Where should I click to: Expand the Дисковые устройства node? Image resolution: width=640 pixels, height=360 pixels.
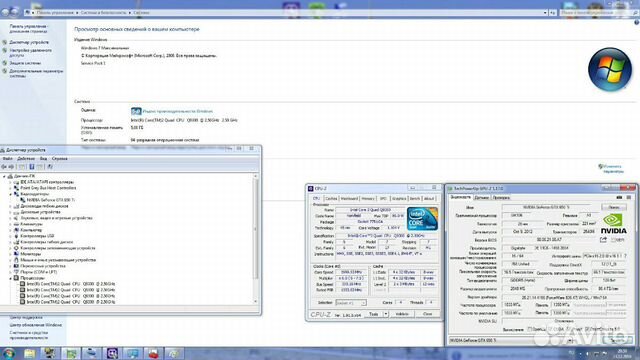(x=11, y=212)
